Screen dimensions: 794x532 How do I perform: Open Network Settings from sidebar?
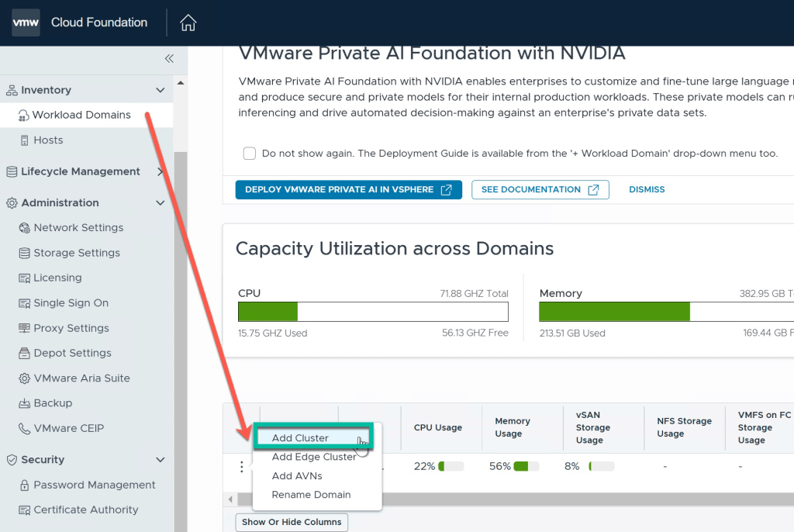tap(78, 227)
